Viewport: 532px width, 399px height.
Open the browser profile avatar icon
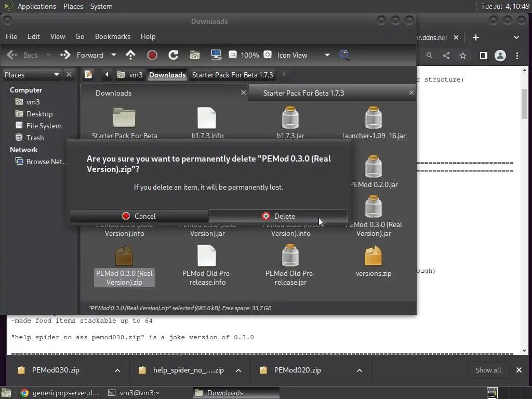tap(500, 56)
